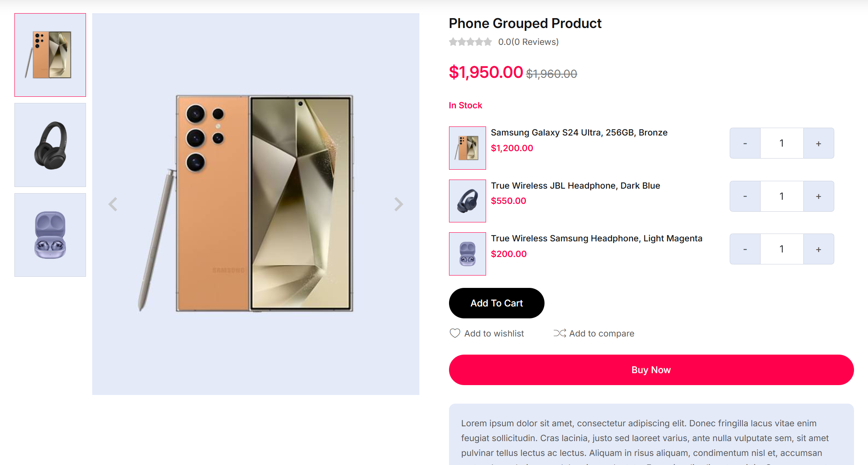The height and width of the screenshot is (465, 868).
Task: Click the JBL Headphone quantity input field
Action: pos(782,196)
